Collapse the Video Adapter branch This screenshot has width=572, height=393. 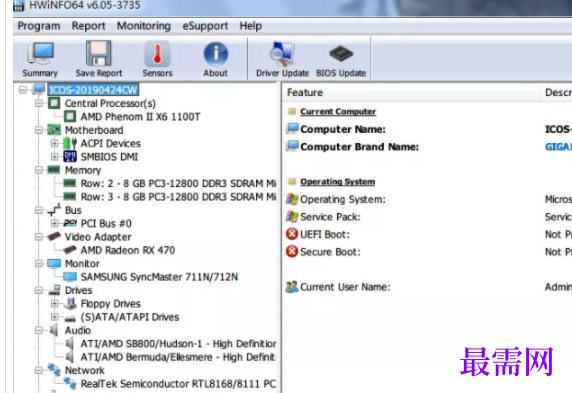point(39,237)
